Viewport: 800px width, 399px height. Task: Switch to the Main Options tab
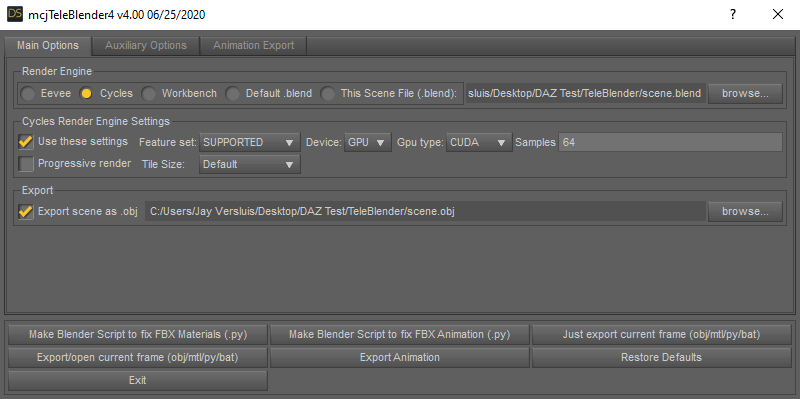pyautogui.click(x=48, y=45)
